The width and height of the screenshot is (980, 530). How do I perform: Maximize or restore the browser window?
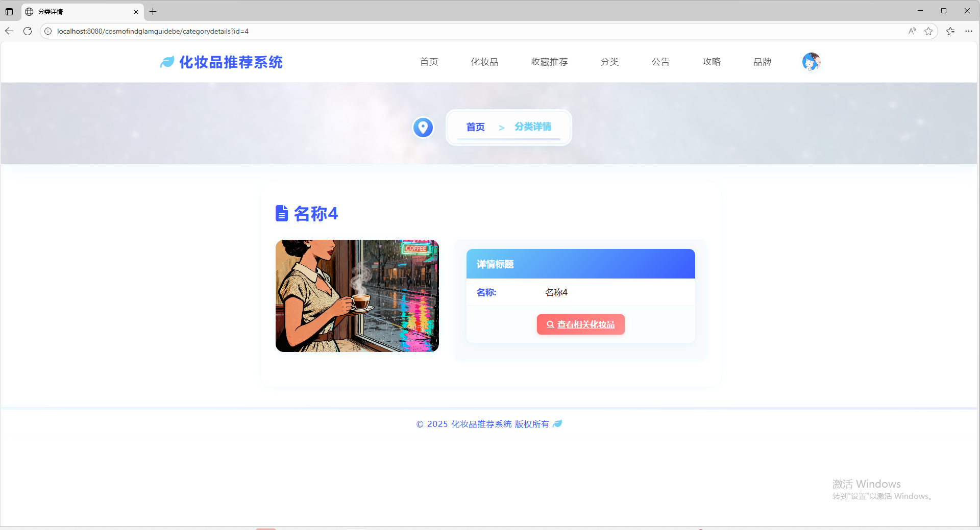(x=944, y=11)
